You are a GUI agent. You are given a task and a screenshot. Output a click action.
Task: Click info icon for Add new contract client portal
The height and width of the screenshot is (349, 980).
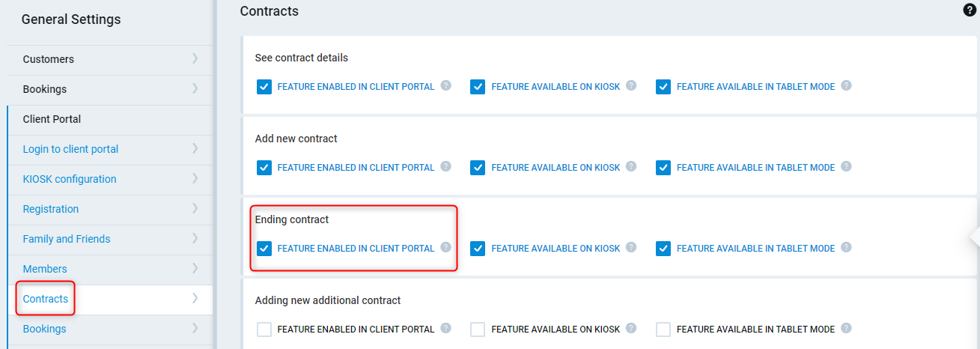click(446, 166)
